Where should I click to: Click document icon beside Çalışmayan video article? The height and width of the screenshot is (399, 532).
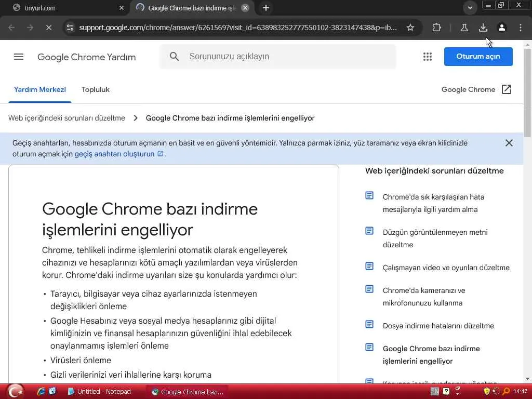369,266
